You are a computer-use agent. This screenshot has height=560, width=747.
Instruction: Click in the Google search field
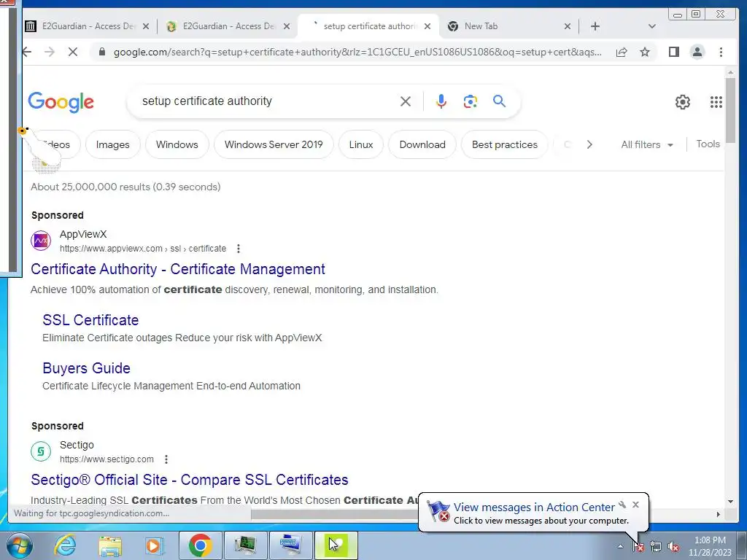(x=267, y=101)
